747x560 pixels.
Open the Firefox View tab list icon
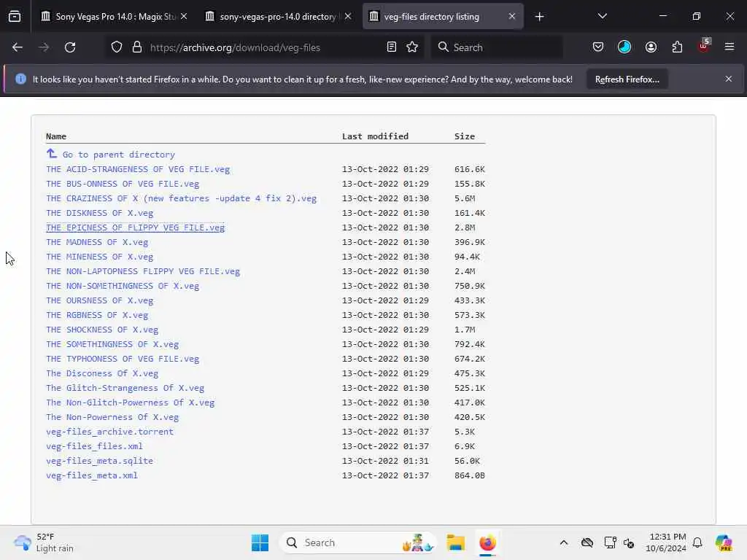(x=15, y=17)
